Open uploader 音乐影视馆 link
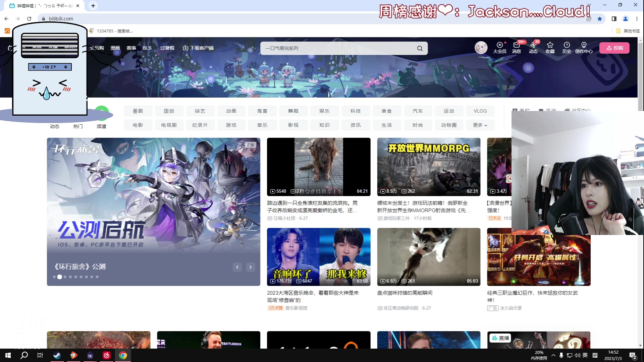 [296, 308]
